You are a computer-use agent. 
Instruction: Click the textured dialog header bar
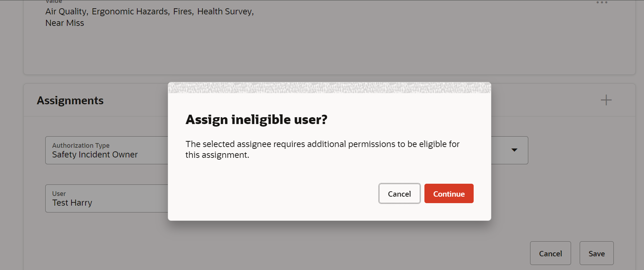coord(329,86)
